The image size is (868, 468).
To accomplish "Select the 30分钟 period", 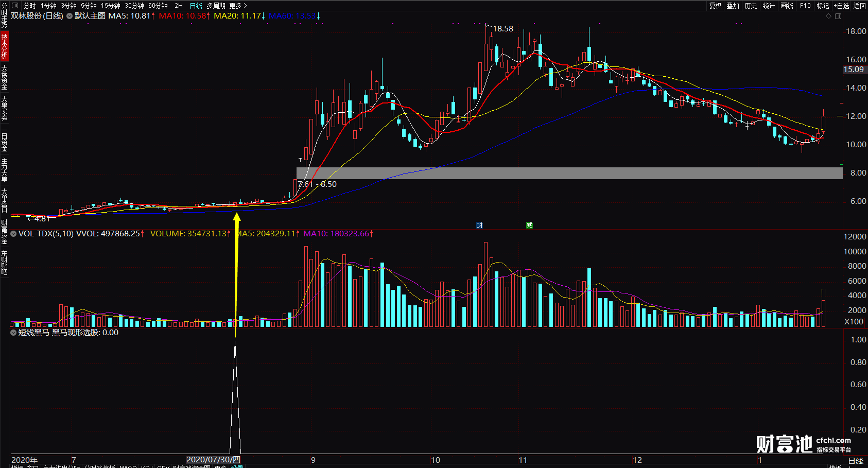I will [x=134, y=6].
